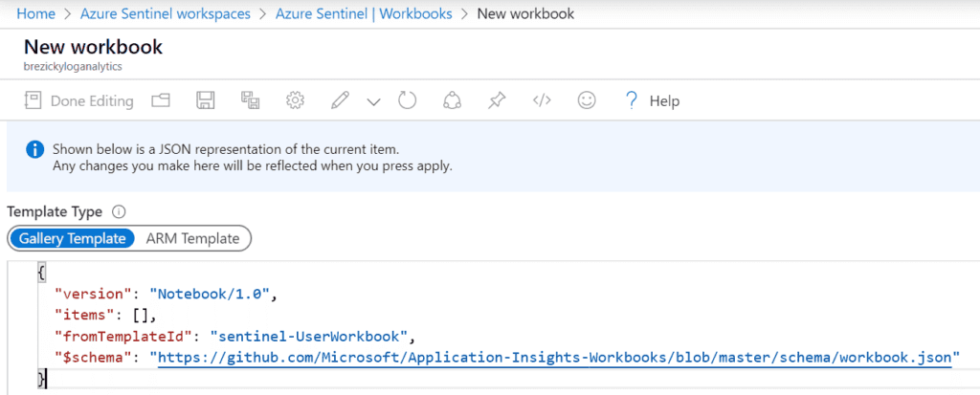980x395 pixels.
Task: Open workbook via folder icon
Action: click(161, 100)
